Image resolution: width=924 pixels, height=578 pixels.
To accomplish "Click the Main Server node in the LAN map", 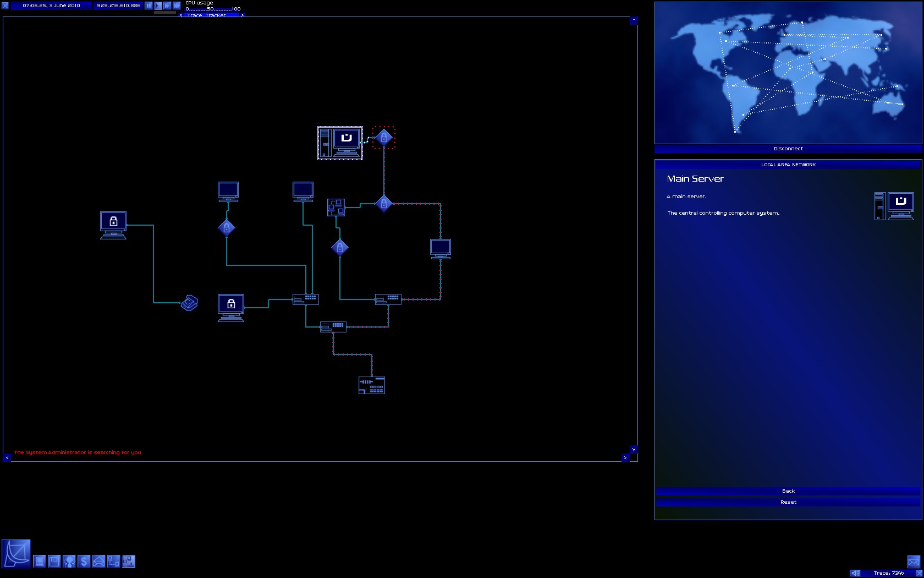I will [340, 143].
